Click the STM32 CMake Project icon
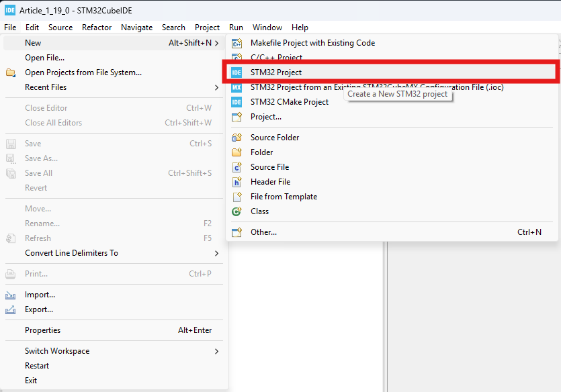The width and height of the screenshot is (561, 392). pyautogui.click(x=236, y=102)
